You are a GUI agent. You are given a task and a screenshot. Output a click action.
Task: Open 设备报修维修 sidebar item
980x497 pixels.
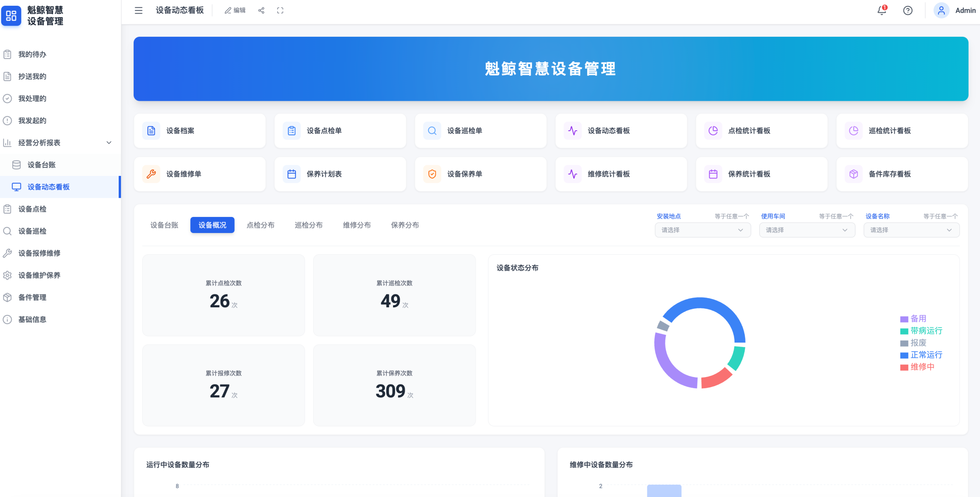[x=60, y=253]
